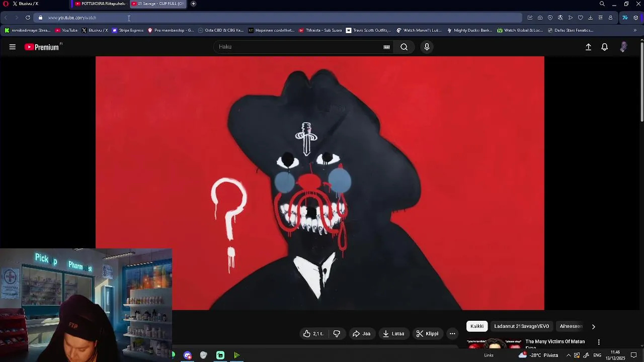Open the weather widget showing -28°C
This screenshot has height=362, width=644.
click(x=538, y=355)
